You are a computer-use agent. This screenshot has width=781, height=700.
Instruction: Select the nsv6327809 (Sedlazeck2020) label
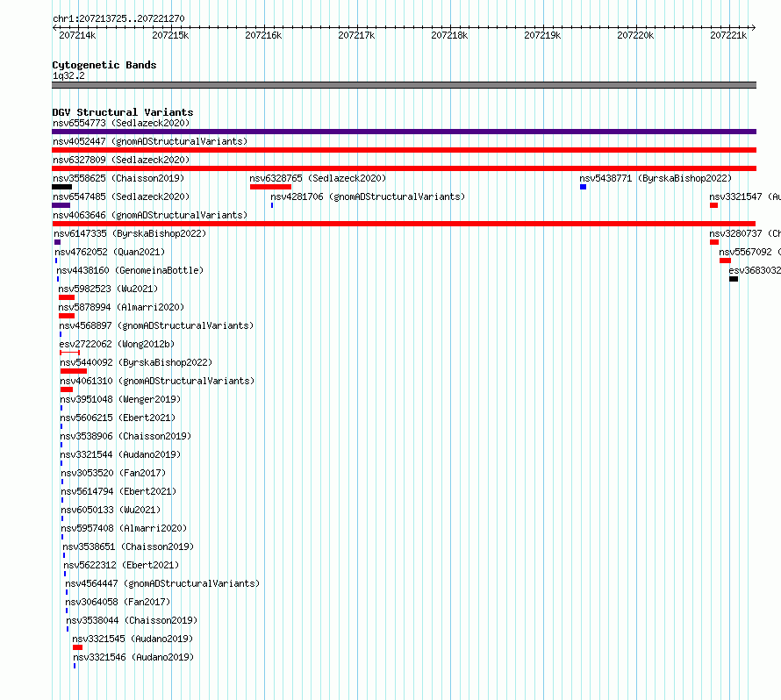tap(121, 160)
